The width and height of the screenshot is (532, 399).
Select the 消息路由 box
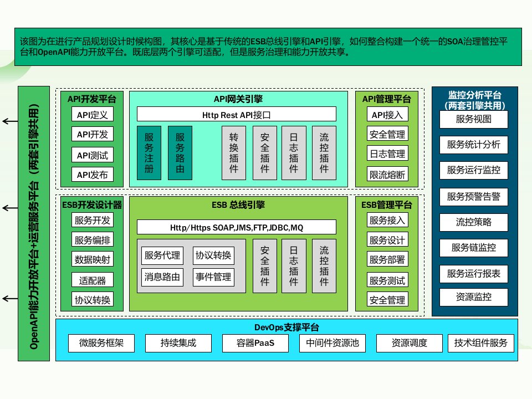[162, 277]
